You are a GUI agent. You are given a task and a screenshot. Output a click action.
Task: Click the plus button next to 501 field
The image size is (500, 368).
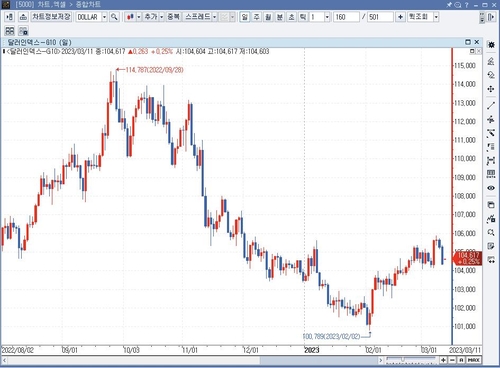[x=400, y=17]
